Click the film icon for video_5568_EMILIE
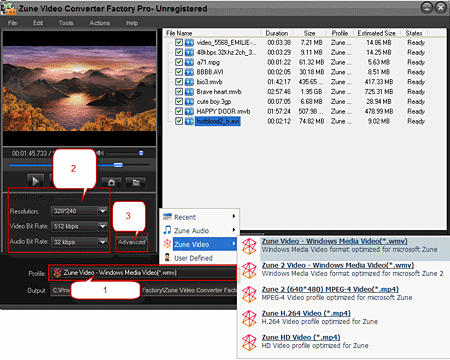Image resolution: width=450 pixels, height=360 pixels. pos(189,43)
